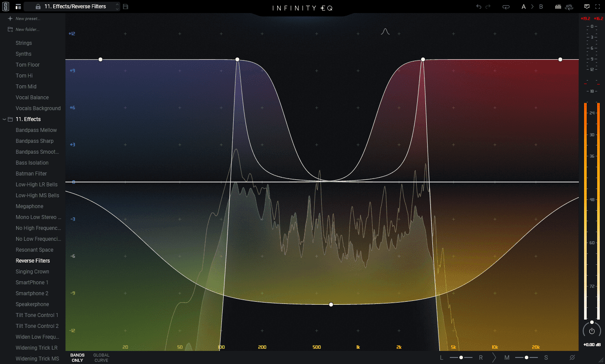Click the lock icon beside the preset name
Screen dimensions: 605x364
(38, 7)
